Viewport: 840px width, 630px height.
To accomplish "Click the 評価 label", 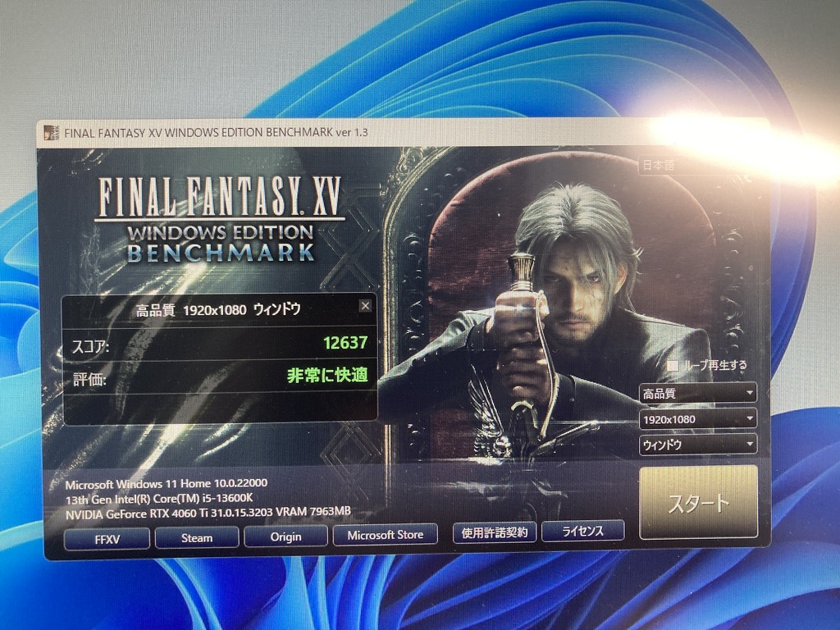I will 89,380.
